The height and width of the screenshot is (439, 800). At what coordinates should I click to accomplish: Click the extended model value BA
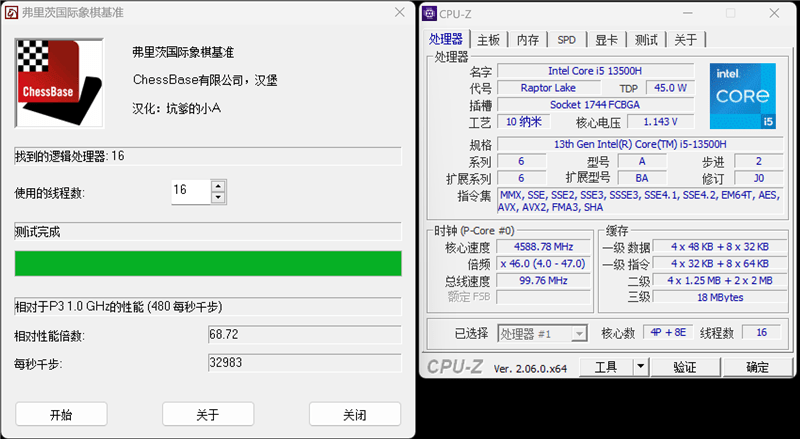click(642, 178)
